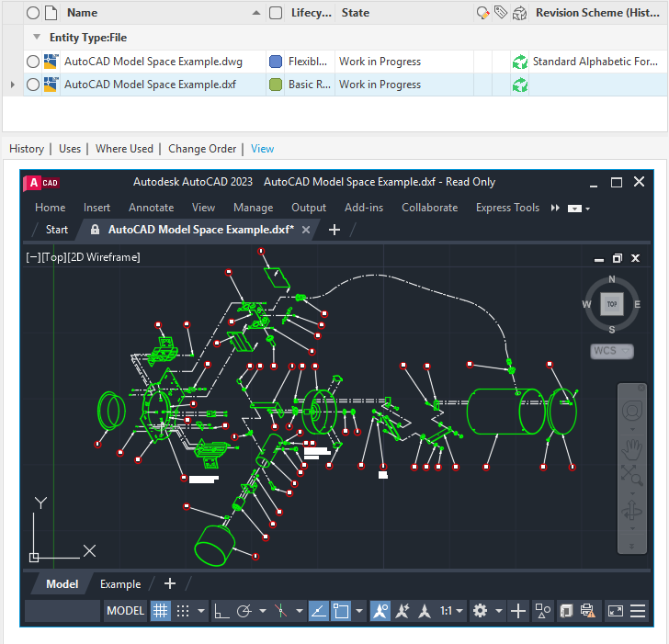Select the Orbit tool in navigation bar
Image resolution: width=669 pixels, height=644 pixels.
click(632, 511)
